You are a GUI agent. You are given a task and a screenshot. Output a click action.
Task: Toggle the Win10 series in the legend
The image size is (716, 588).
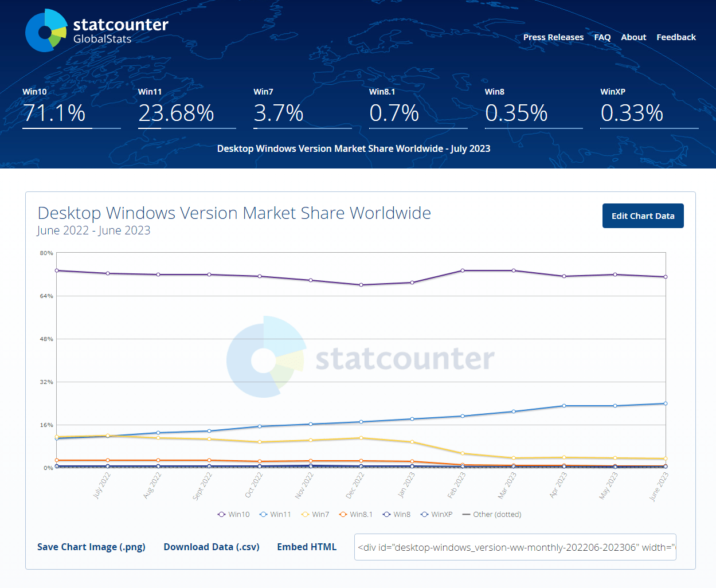point(220,514)
